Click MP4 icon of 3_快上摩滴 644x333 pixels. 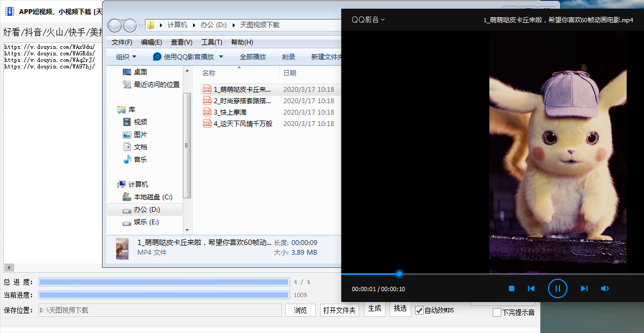207,112
